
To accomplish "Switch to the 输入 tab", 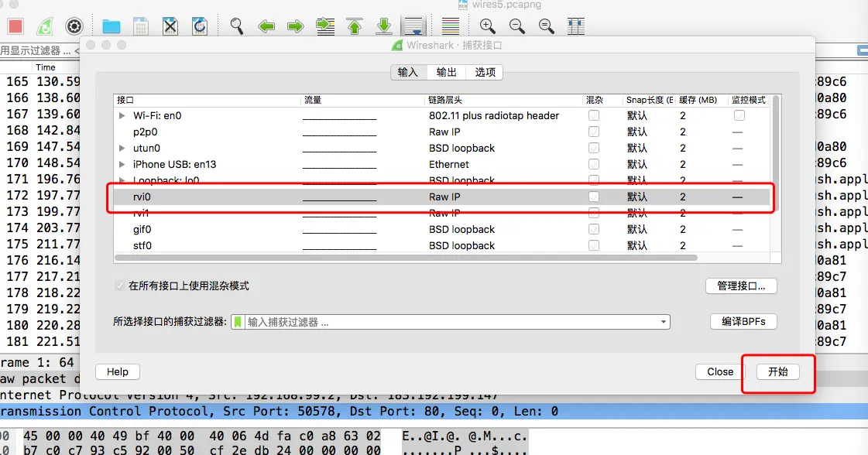I will [x=408, y=72].
